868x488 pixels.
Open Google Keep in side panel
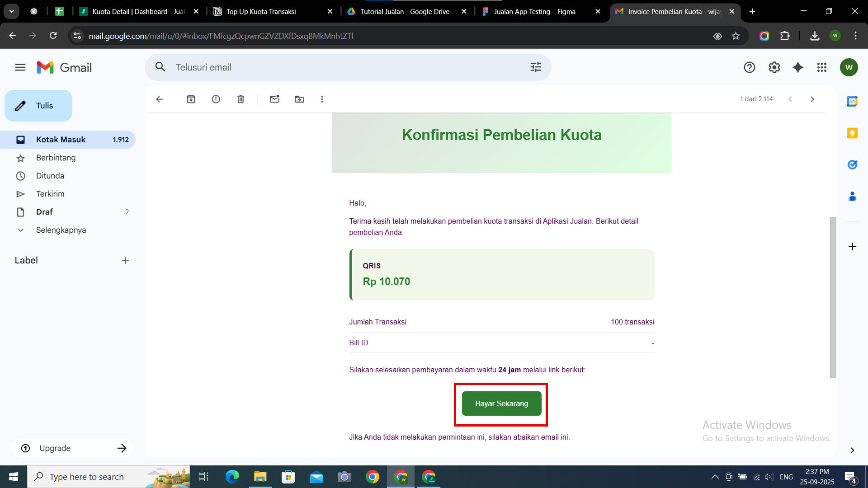[852, 133]
